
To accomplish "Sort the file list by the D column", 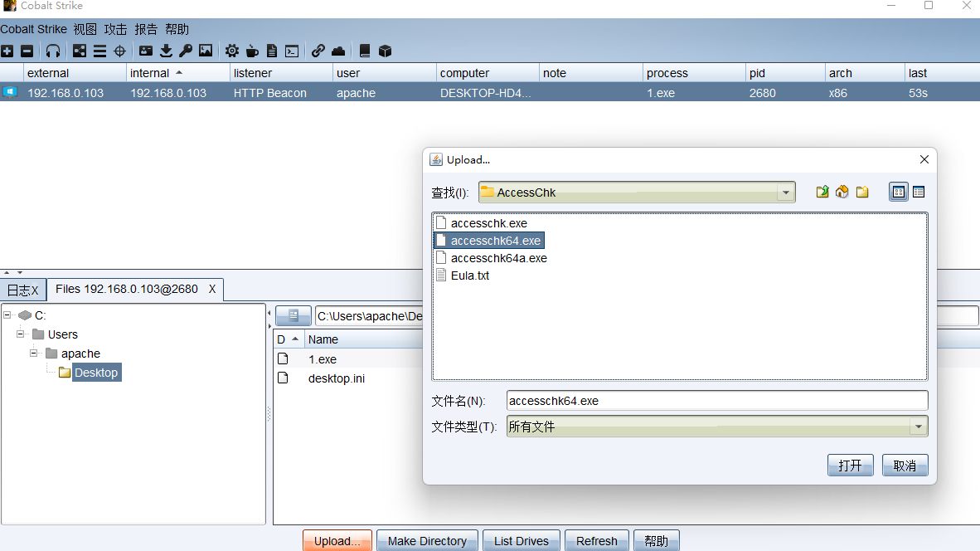I will coord(289,339).
